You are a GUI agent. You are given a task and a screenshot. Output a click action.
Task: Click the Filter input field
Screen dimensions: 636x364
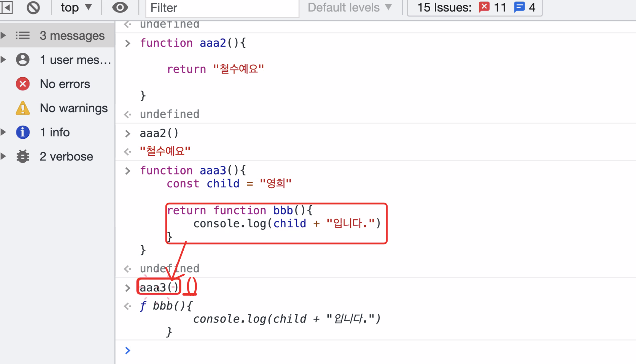(x=222, y=8)
